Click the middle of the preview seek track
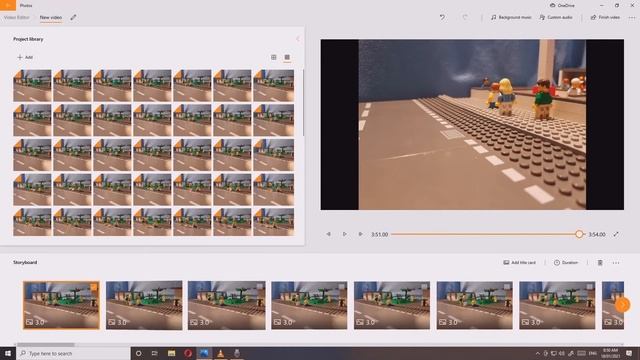The height and width of the screenshot is (360, 640). pyautogui.click(x=488, y=234)
